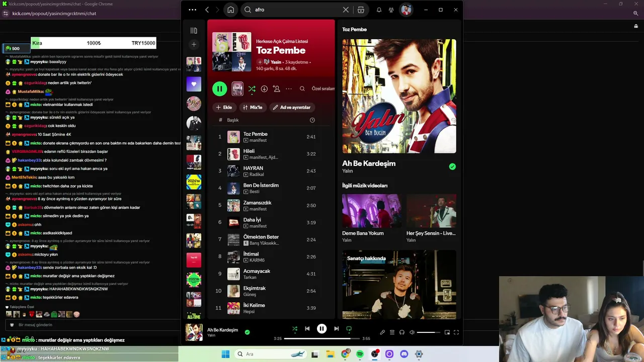Toggle shuffle in bottom player controls
Image resolution: width=644 pixels, height=362 pixels.
(295, 329)
